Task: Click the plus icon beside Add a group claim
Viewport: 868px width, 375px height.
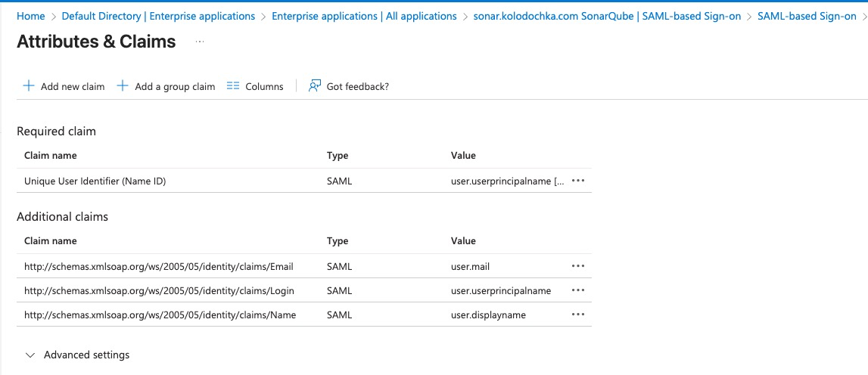Action: coord(123,85)
